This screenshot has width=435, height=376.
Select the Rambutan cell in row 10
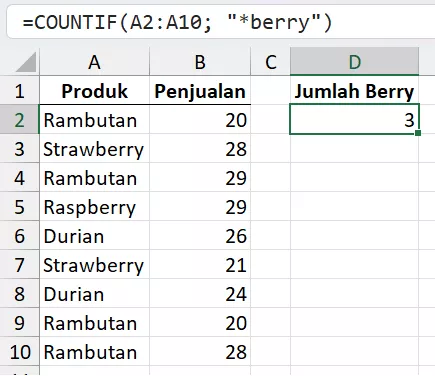94,352
